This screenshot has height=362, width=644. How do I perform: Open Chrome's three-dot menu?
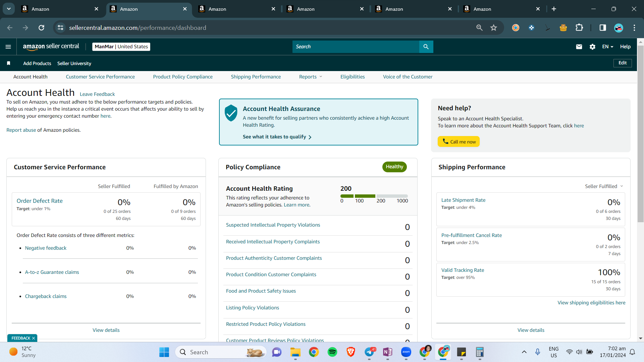[634, 28]
